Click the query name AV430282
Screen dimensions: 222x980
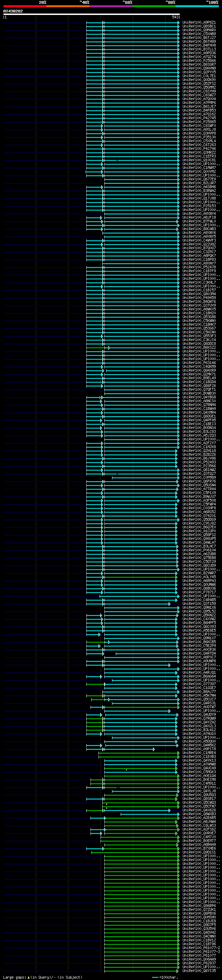click(13, 11)
